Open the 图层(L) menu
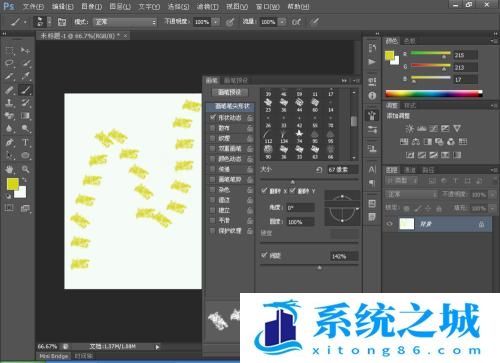 tap(120, 6)
